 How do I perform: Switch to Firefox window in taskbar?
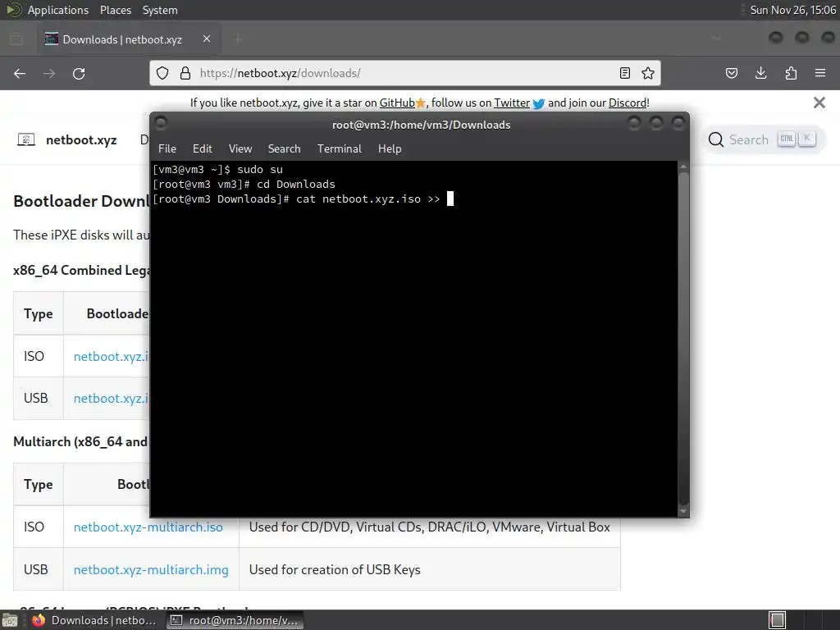click(x=94, y=620)
